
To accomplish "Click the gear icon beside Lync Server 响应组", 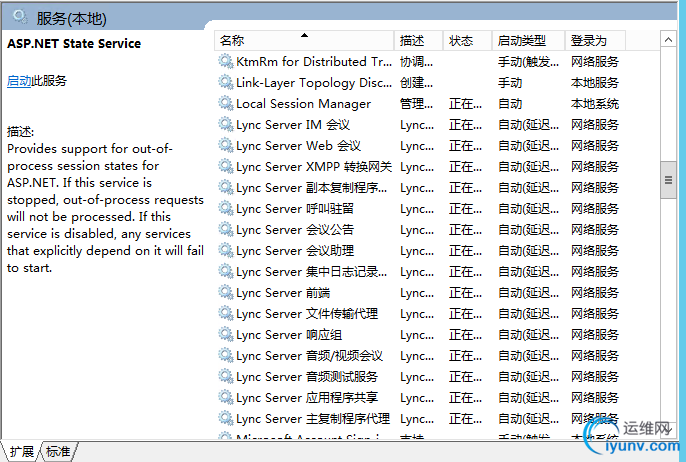I will [x=226, y=334].
